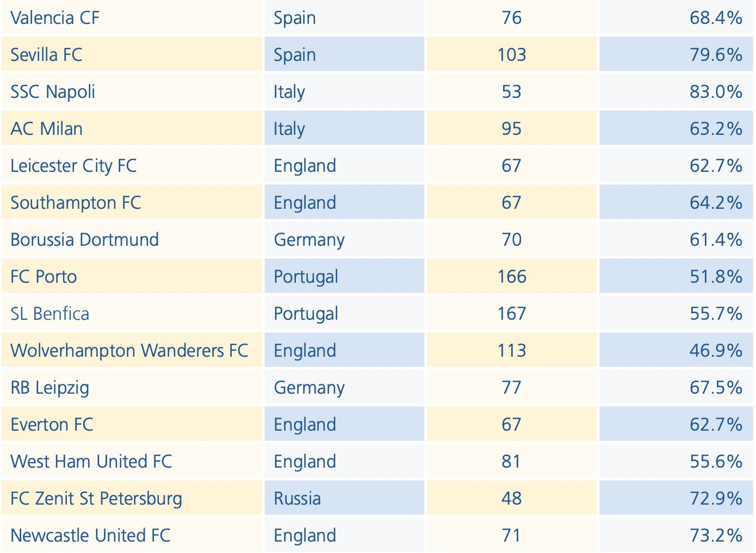Image resolution: width=756 pixels, height=553 pixels.
Task: Click the Russia country cell
Action: 344,498
